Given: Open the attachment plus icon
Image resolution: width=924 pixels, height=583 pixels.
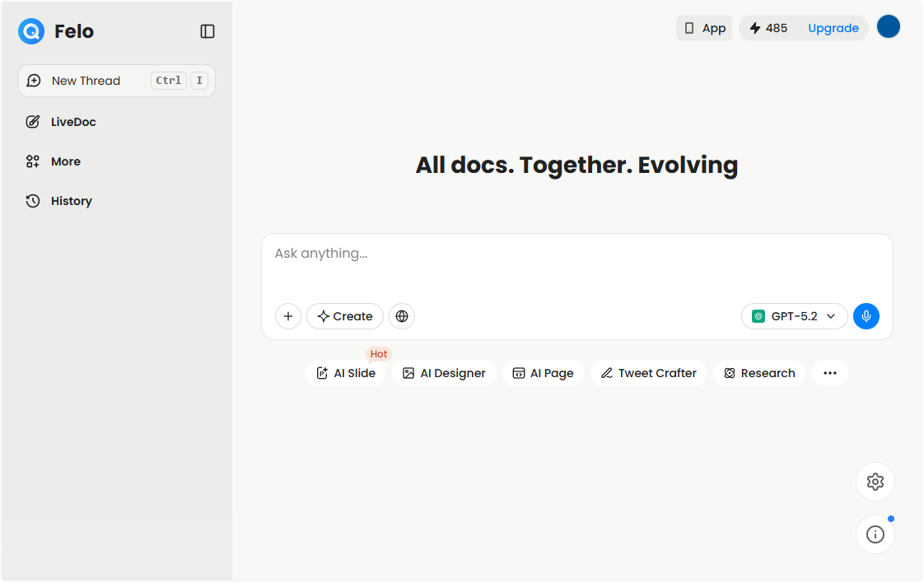Looking at the screenshot, I should [x=287, y=316].
